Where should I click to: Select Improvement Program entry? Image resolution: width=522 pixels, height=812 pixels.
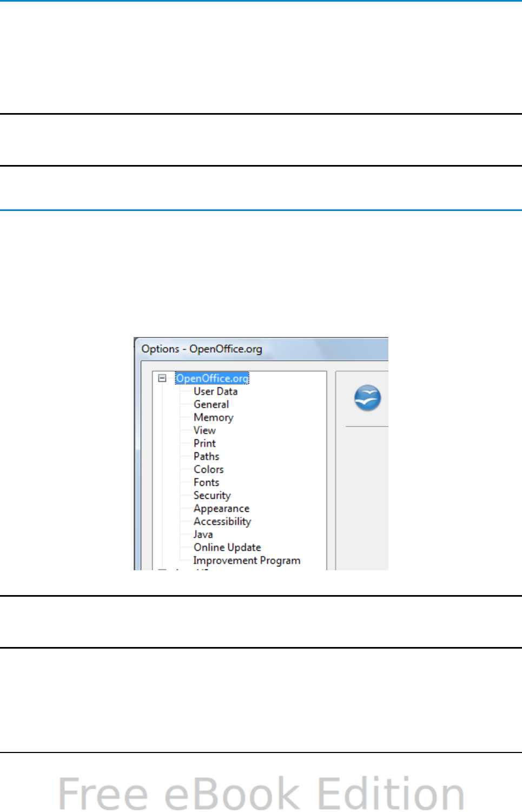tap(247, 560)
